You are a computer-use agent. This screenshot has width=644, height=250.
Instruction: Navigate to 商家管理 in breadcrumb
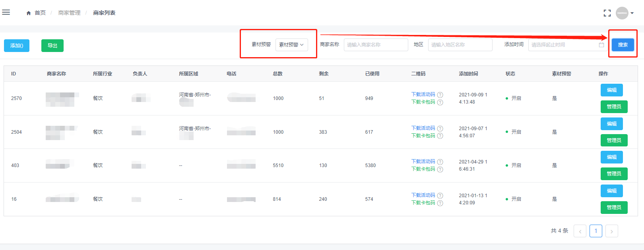point(69,13)
